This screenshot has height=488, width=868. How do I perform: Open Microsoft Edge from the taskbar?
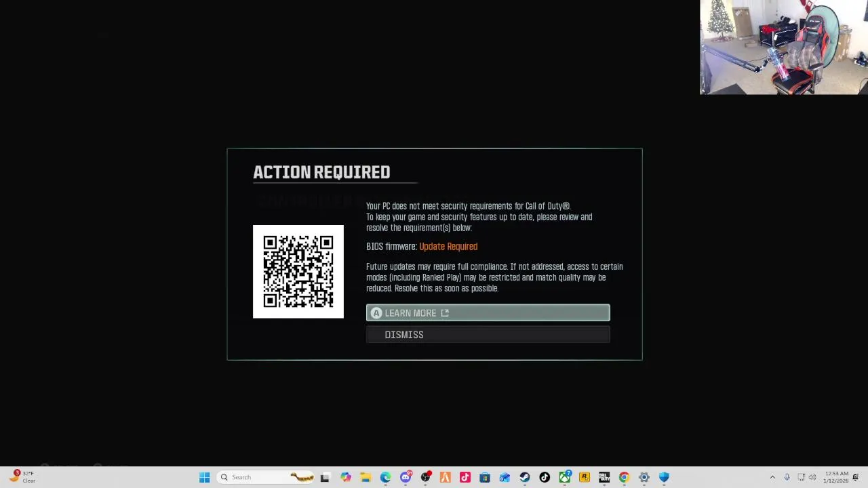coord(385,477)
